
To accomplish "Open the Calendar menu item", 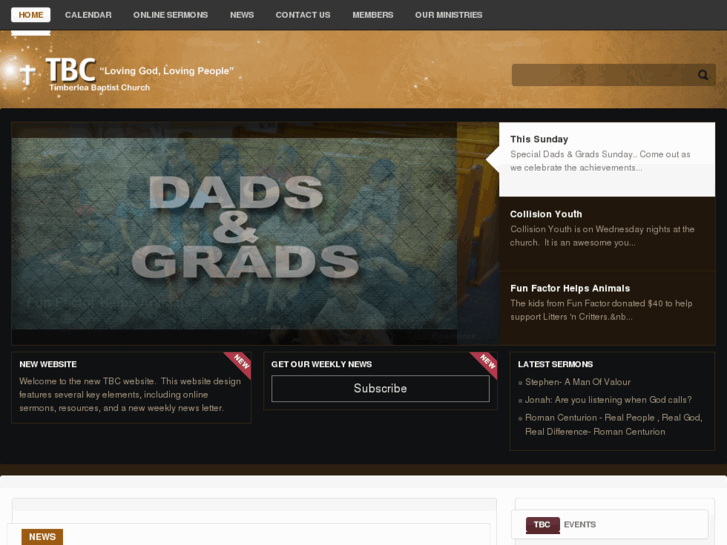I will pyautogui.click(x=88, y=15).
